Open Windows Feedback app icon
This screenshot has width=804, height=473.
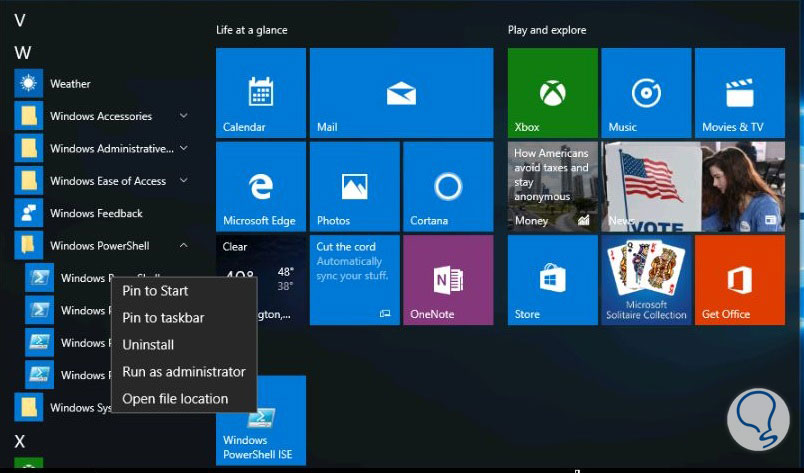(x=29, y=212)
